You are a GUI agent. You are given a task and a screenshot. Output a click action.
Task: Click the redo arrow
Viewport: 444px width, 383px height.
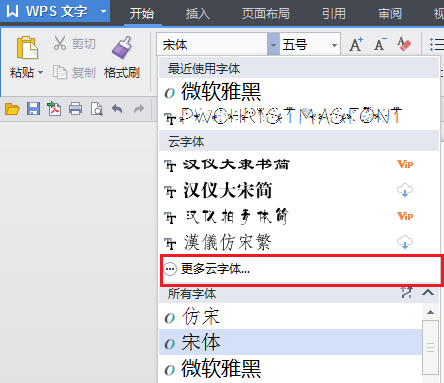[x=139, y=109]
